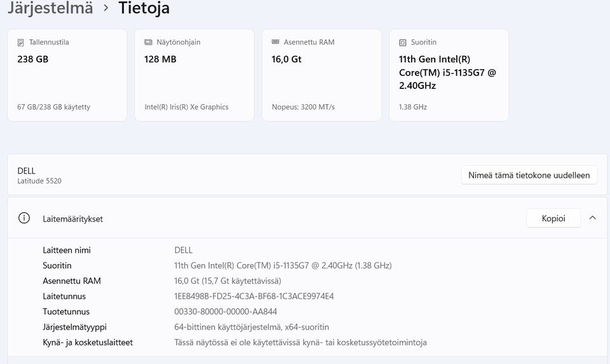Image resolution: width=610 pixels, height=364 pixels.
Task: Click the storage icon beside Tallennustila
Action: (21, 43)
